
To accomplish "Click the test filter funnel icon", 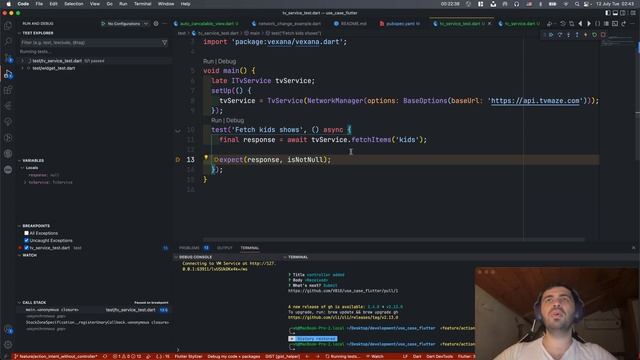I will point(164,42).
